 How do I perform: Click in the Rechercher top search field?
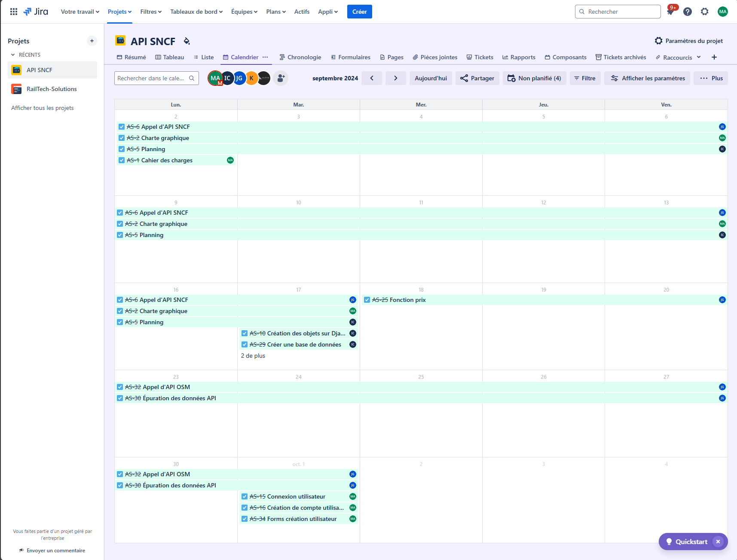point(618,12)
